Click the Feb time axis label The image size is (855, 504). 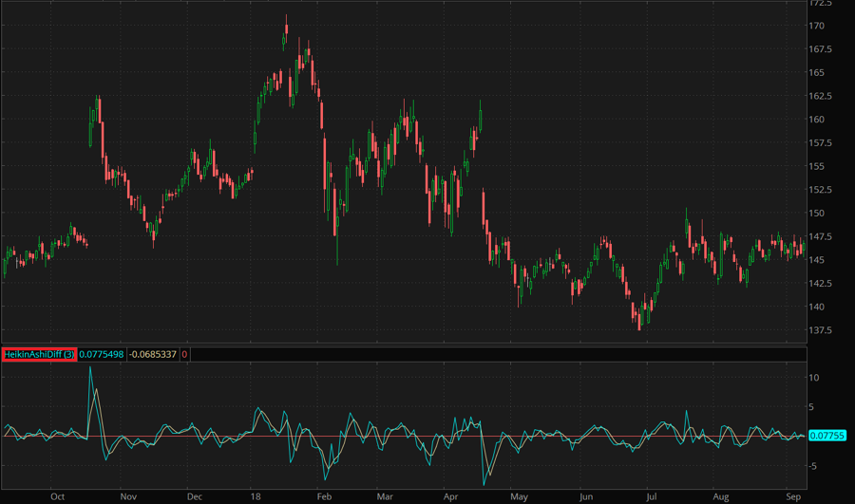pos(323,495)
